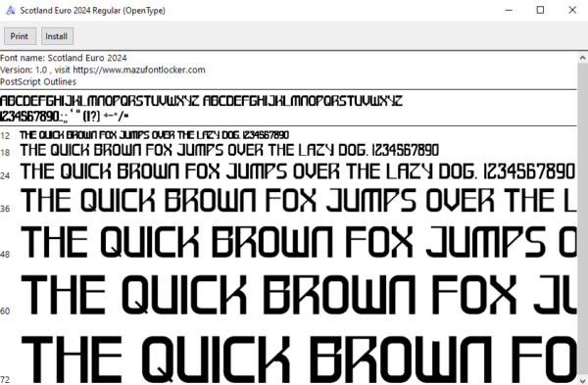Click the size 36 label

[x=5, y=209]
